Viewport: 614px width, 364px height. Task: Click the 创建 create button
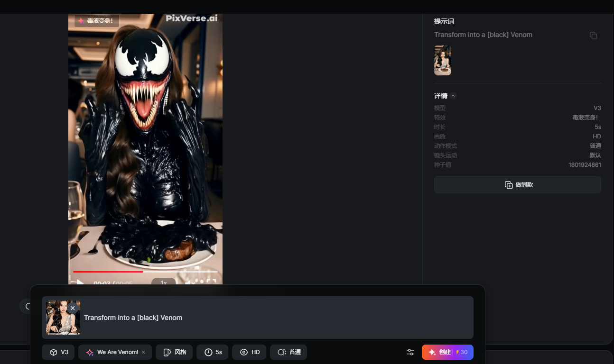(447, 352)
